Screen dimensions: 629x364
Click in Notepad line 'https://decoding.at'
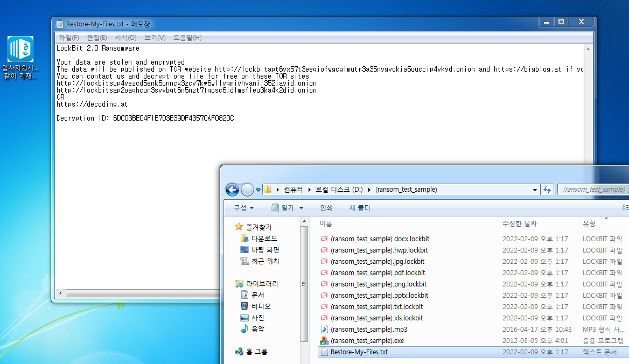[x=92, y=104]
